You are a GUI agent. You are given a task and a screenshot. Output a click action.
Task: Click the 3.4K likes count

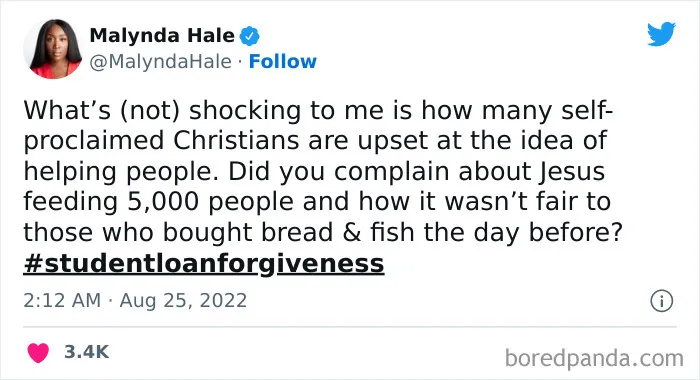coord(86,352)
